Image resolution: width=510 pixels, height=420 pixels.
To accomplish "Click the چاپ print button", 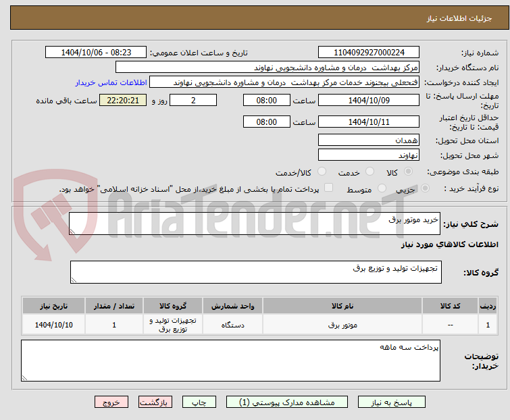I will (199, 402).
